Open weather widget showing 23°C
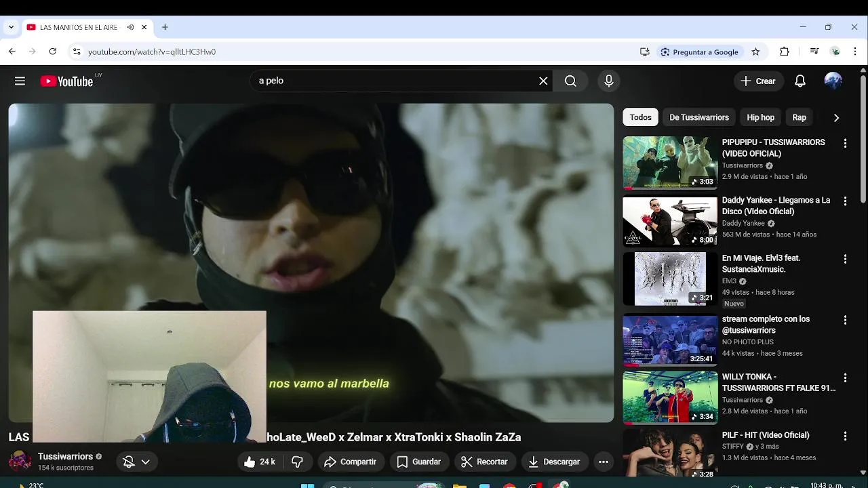The image size is (868, 488). pyautogui.click(x=30, y=485)
